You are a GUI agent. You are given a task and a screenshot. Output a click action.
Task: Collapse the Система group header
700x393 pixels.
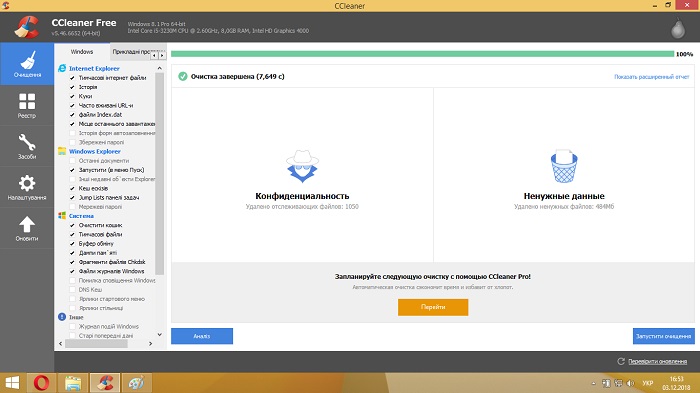[81, 216]
